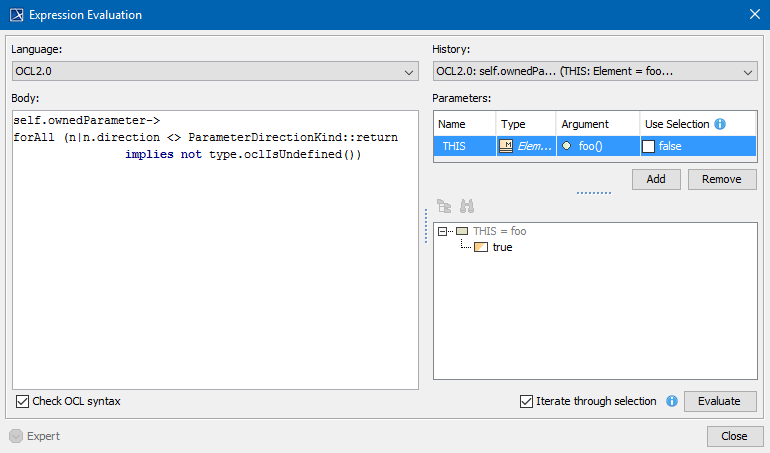Toggle the Check OCL syntax checkbox
The image size is (770, 453).
click(22, 401)
